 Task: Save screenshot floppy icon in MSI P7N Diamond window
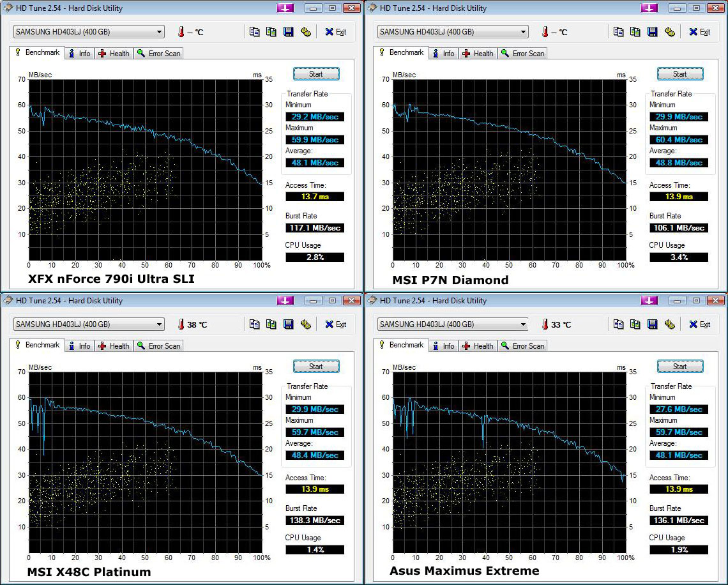[x=652, y=31]
